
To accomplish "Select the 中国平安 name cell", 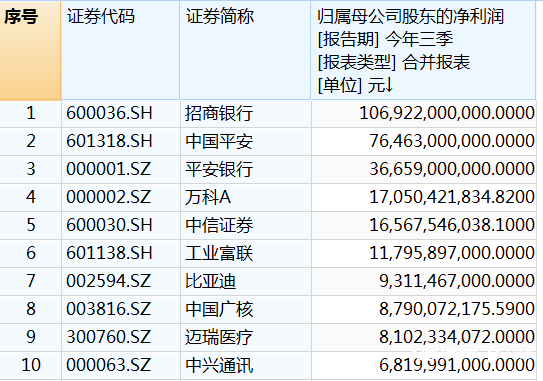I will (246, 141).
